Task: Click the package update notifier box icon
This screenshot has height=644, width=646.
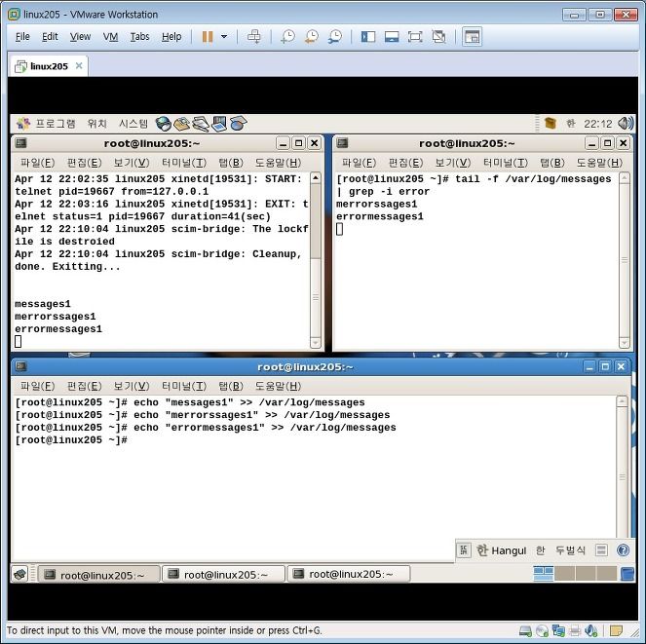Action: click(x=550, y=123)
